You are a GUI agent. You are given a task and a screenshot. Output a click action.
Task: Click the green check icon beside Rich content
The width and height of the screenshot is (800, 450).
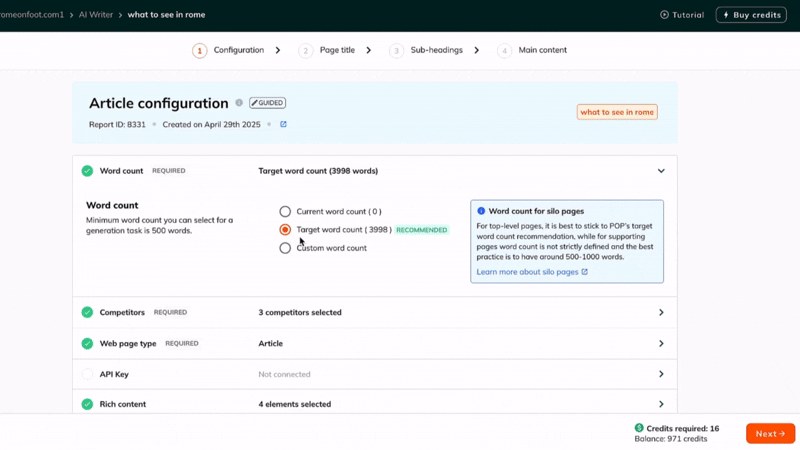pyautogui.click(x=87, y=404)
